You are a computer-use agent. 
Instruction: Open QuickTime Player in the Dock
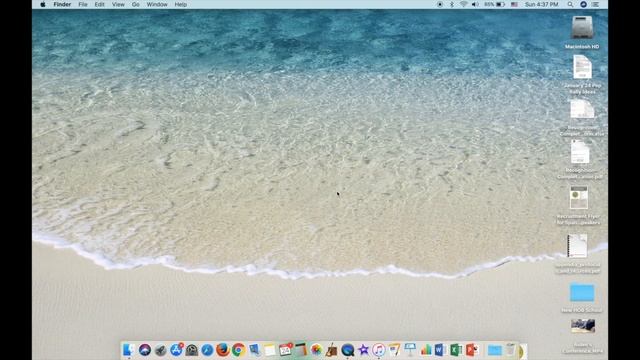coord(347,350)
